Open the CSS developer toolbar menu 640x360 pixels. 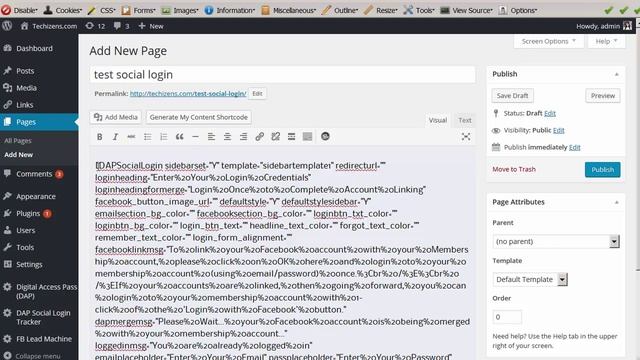tap(102, 10)
